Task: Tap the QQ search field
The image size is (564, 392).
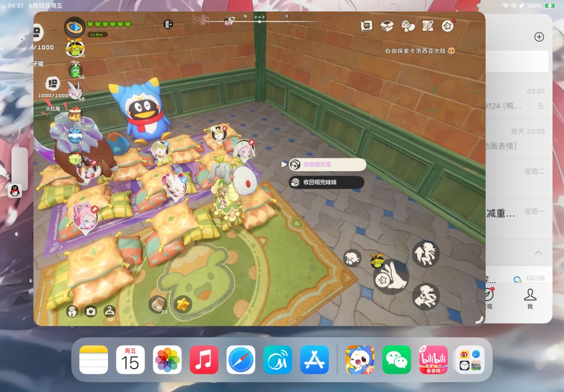Action: pyautogui.click(x=517, y=61)
